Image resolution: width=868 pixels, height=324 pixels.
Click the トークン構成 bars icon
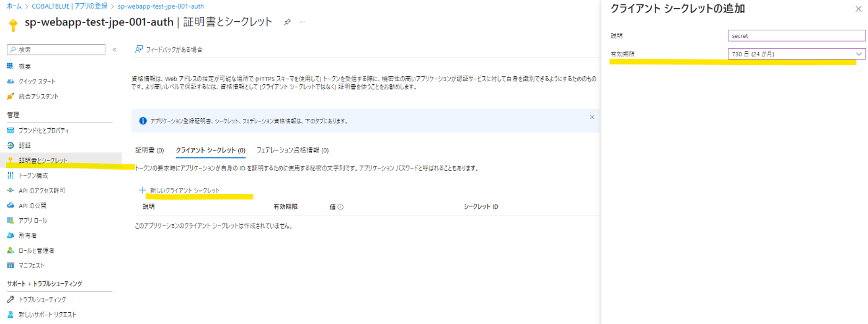click(10, 176)
